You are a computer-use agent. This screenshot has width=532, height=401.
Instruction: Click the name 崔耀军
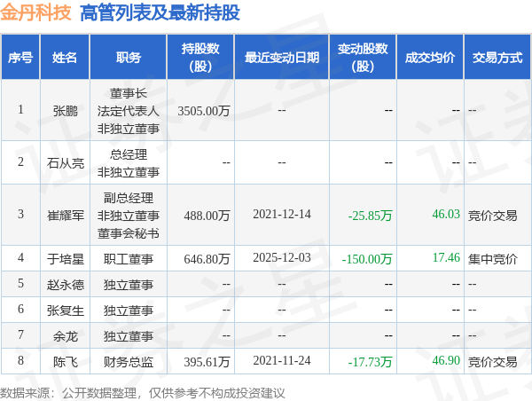point(65,216)
